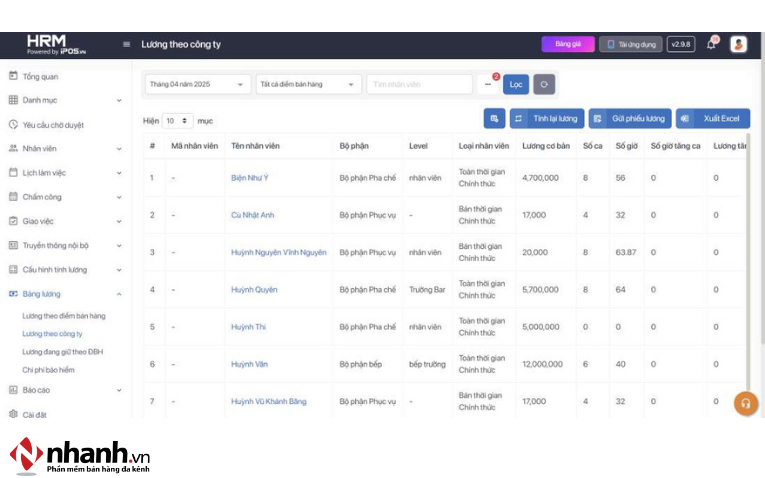Click the hamburger menu icon in header

[126, 45]
